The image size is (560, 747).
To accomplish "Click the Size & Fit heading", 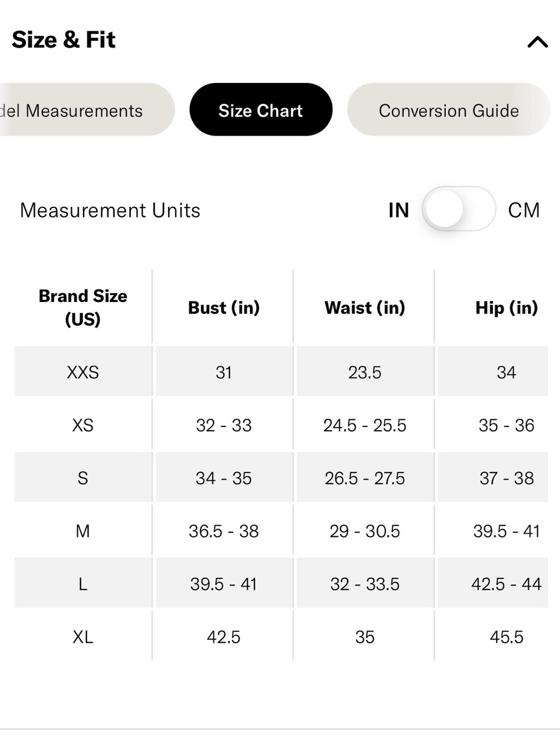I will (x=64, y=40).
